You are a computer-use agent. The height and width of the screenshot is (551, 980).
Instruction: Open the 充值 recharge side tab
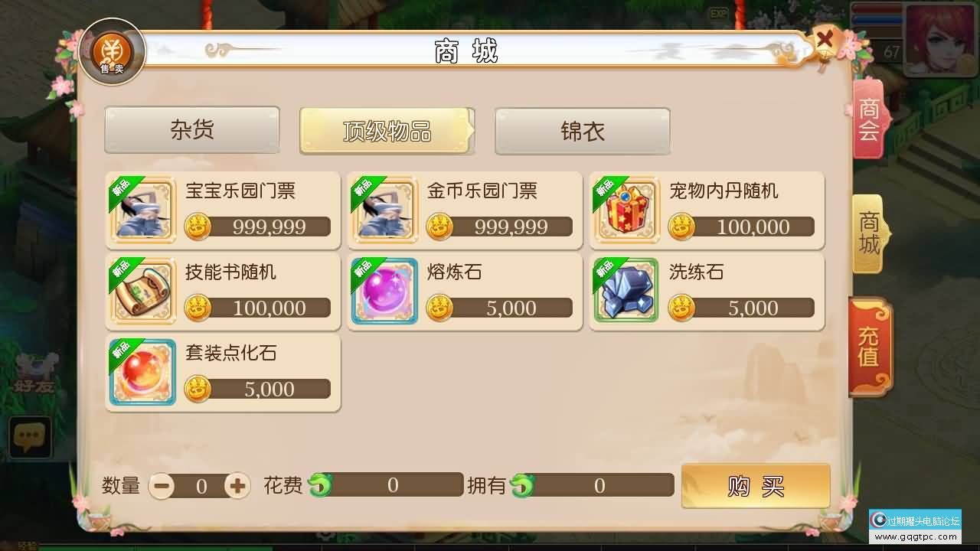point(870,347)
